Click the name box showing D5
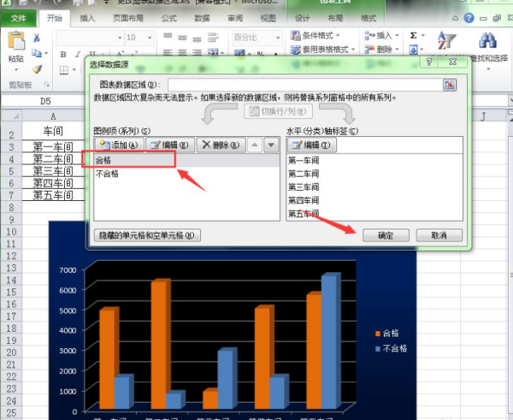513x420 pixels. click(44, 101)
